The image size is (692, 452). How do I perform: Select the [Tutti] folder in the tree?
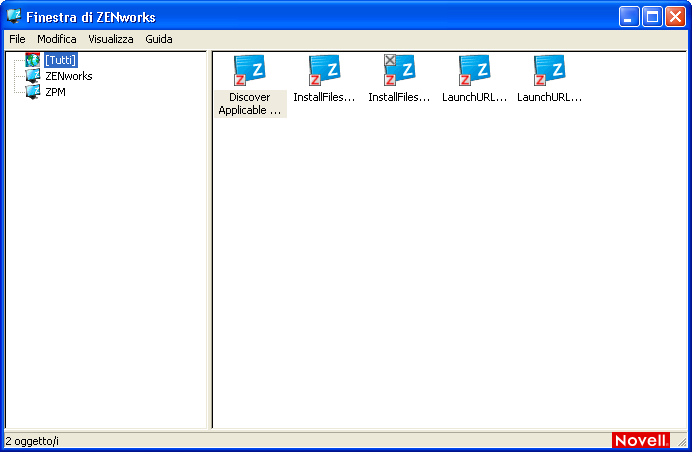click(60, 60)
